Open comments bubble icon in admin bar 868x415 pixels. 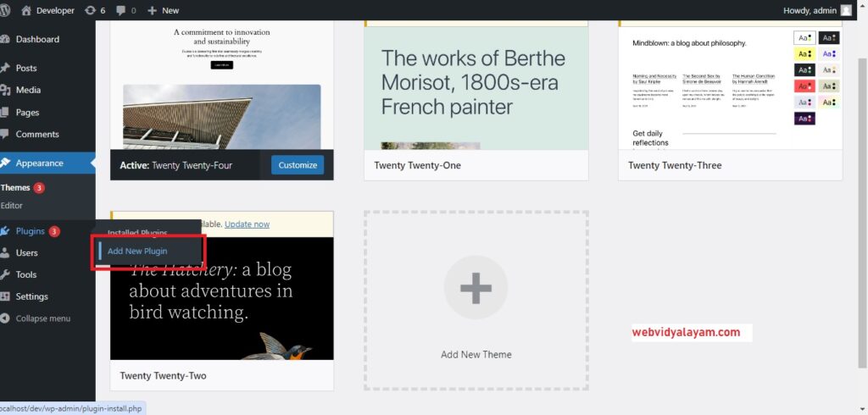(121, 10)
